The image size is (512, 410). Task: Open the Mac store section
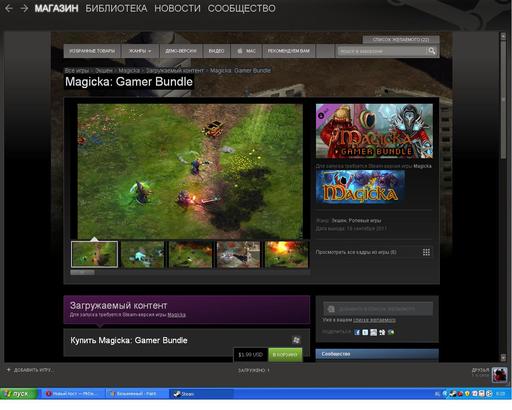tap(247, 51)
